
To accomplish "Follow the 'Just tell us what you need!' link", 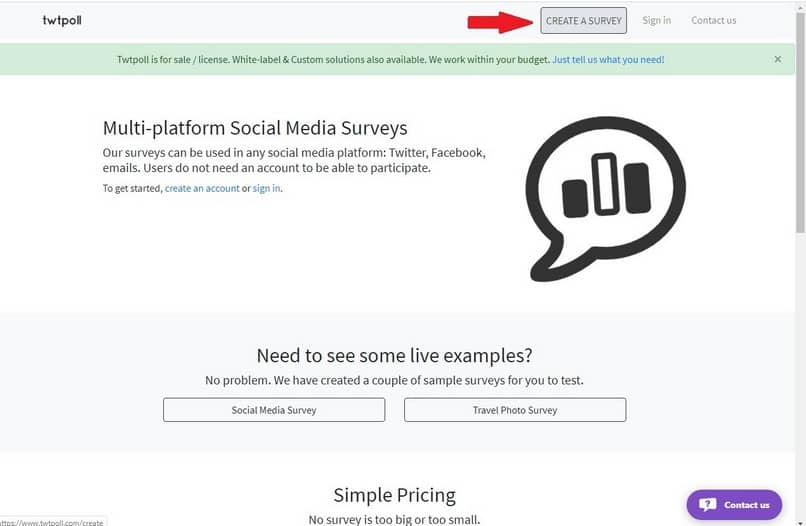I will pos(608,60).
